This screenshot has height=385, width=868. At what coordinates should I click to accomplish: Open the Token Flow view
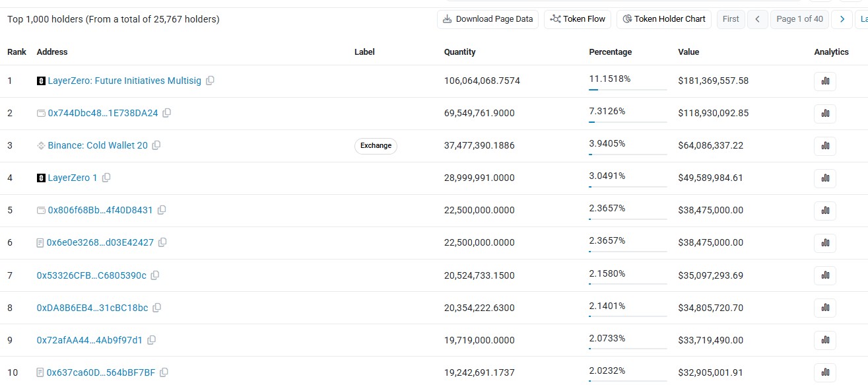pos(578,19)
